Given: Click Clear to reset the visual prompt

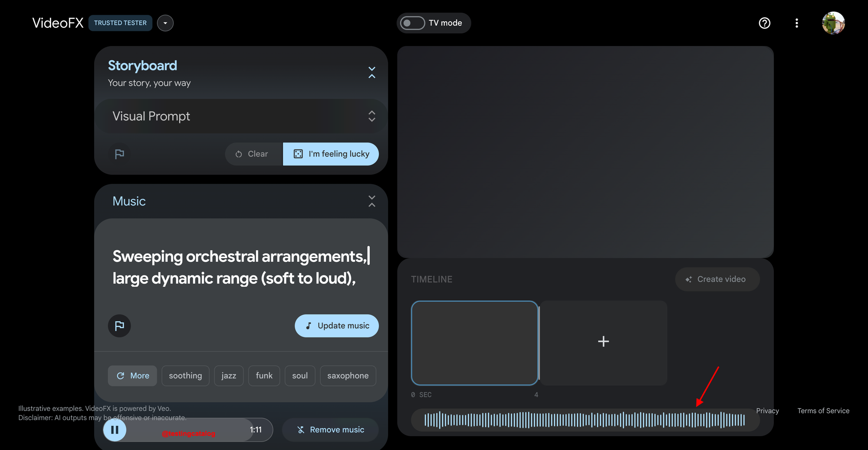Looking at the screenshot, I should click(253, 154).
